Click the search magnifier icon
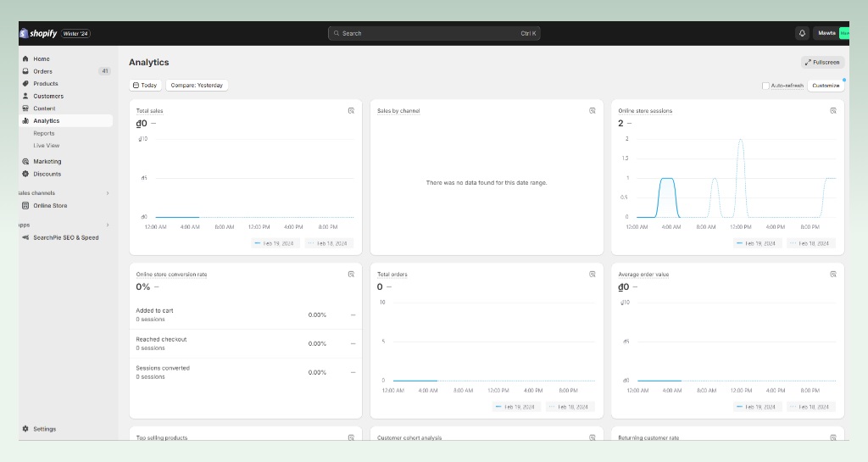The height and width of the screenshot is (462, 868). coord(337,33)
